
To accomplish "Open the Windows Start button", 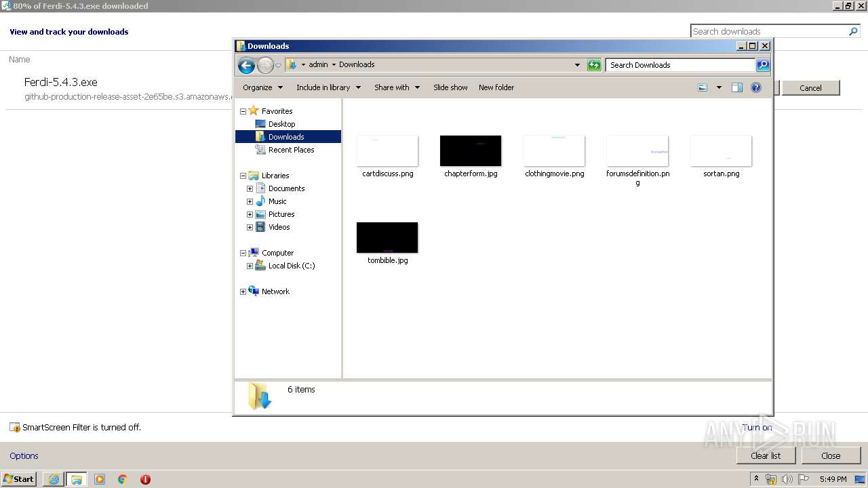I will [19, 479].
